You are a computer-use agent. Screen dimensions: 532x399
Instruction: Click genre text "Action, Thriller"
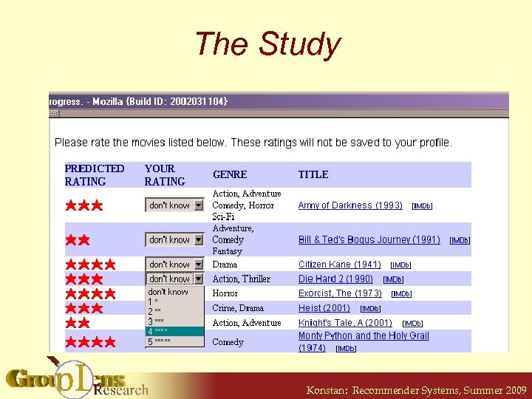click(x=241, y=279)
